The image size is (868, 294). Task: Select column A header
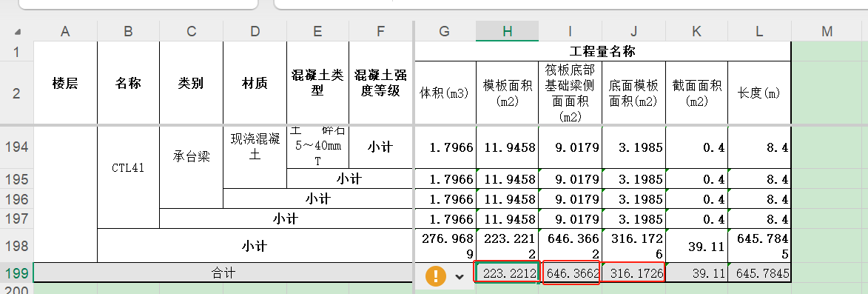click(x=65, y=32)
